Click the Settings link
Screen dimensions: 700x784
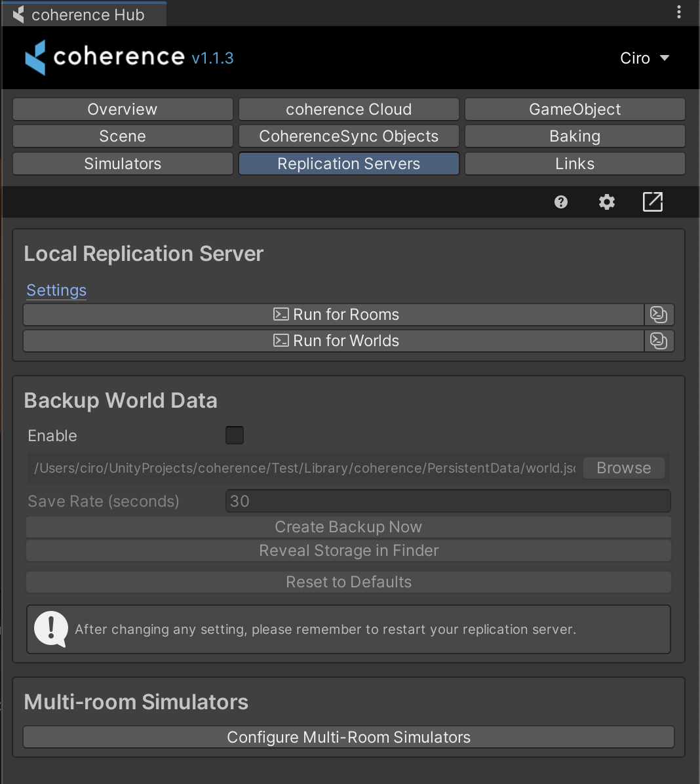(x=56, y=290)
